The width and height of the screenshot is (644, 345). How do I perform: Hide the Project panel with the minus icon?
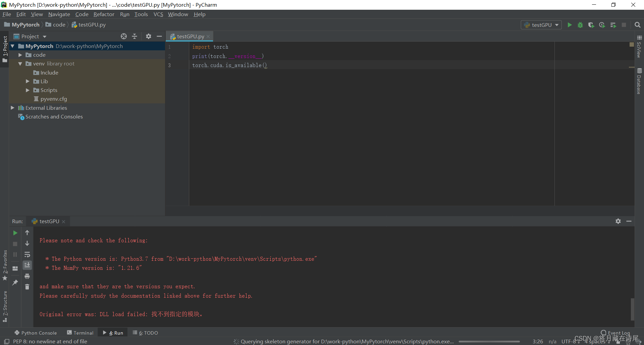(159, 36)
